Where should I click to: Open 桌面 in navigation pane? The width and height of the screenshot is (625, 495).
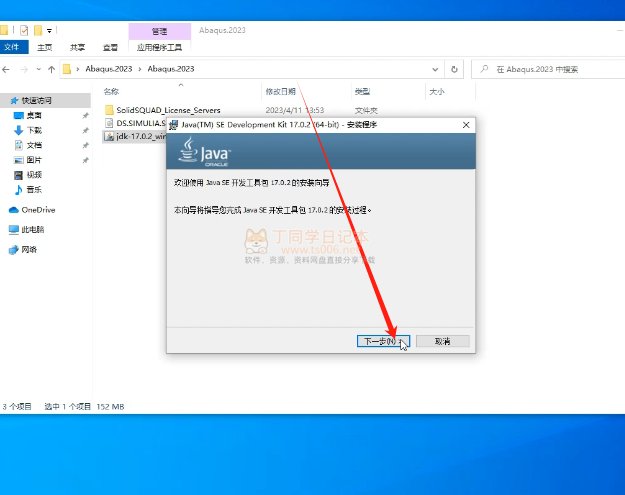(x=34, y=116)
